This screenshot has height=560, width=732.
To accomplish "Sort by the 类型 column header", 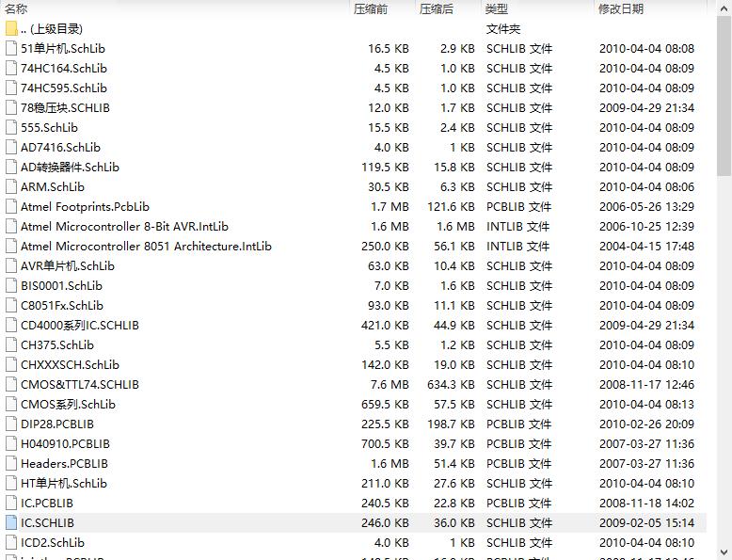I will pyautogui.click(x=496, y=8).
